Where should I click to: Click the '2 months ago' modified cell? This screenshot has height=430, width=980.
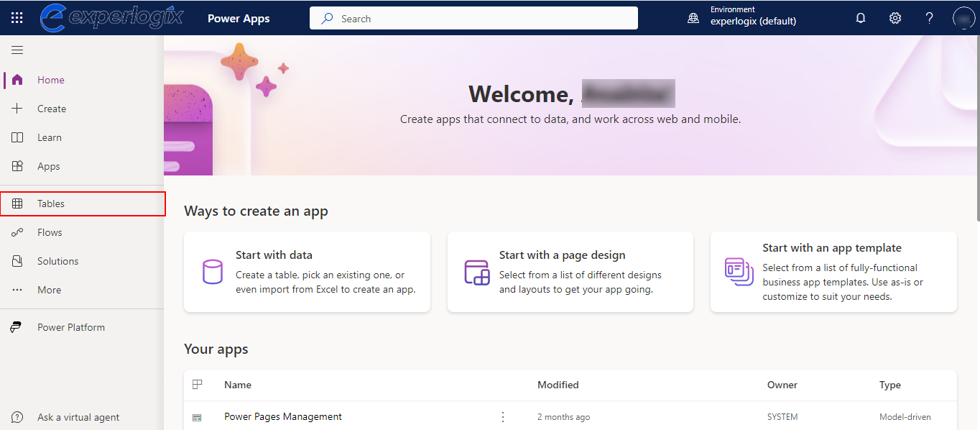(564, 417)
